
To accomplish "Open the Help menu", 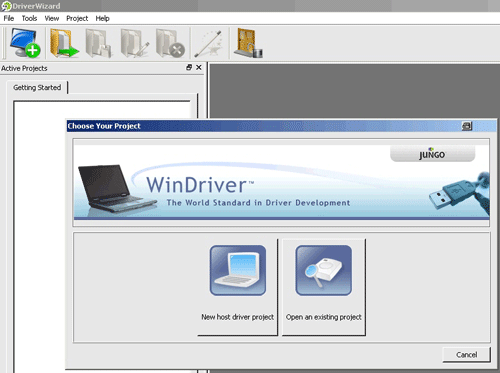I will click(x=102, y=18).
